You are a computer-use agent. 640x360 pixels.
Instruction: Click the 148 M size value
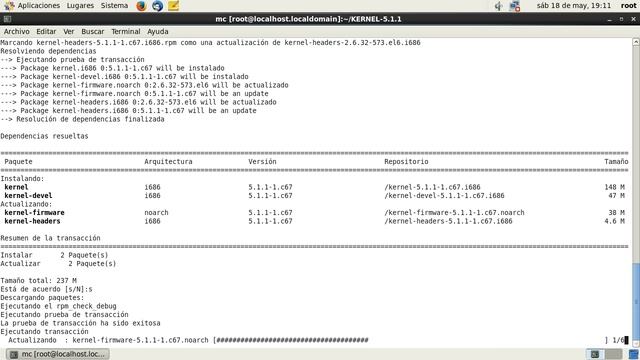[x=614, y=187]
